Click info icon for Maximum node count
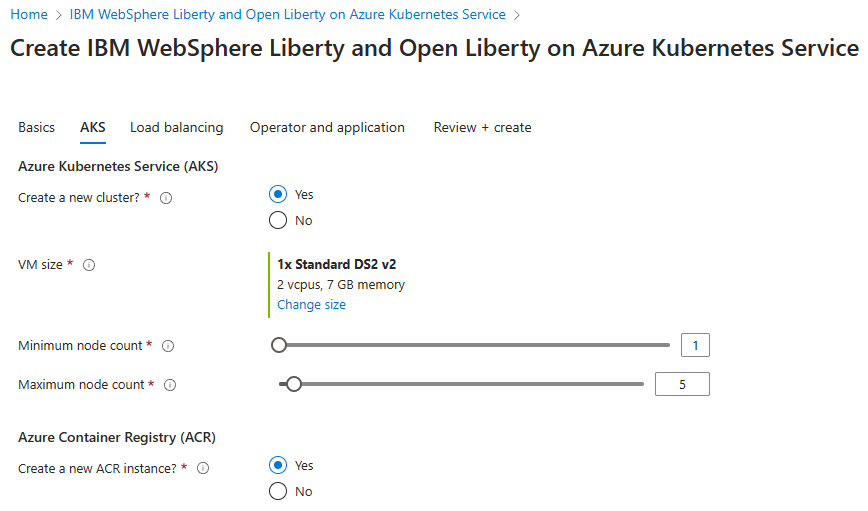 (x=170, y=385)
